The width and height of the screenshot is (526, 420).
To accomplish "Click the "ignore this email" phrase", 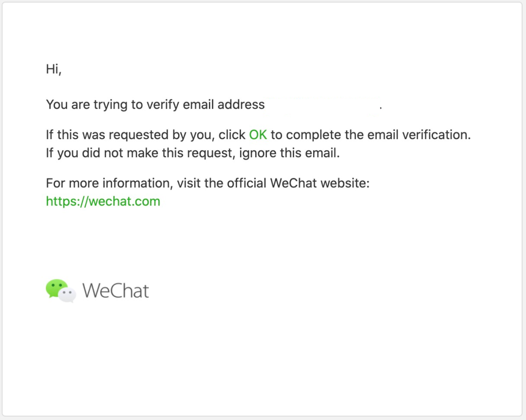I will 288,153.
